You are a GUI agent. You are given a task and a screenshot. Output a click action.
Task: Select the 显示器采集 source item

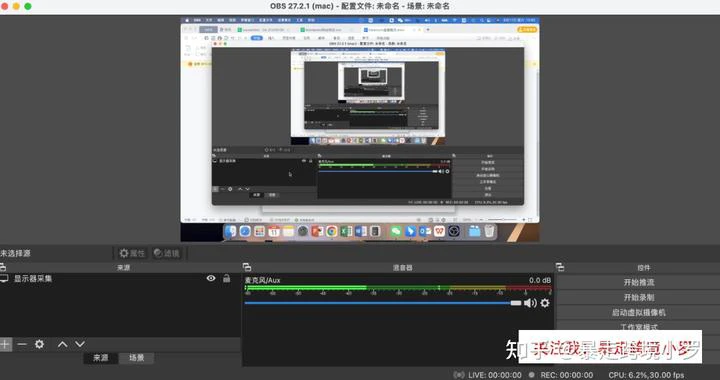[x=120, y=278]
